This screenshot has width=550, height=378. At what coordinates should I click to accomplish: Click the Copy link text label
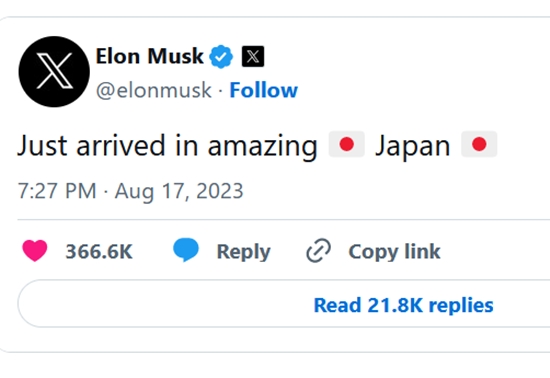click(x=395, y=252)
